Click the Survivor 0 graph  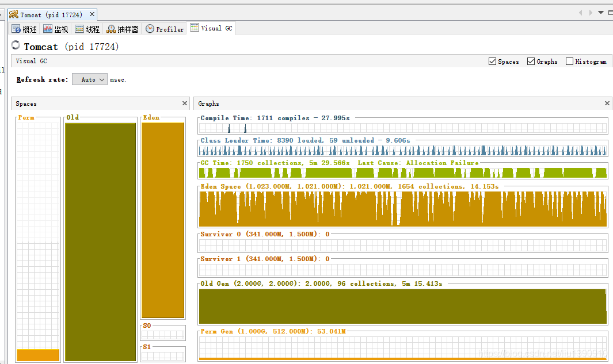pyautogui.click(x=403, y=245)
